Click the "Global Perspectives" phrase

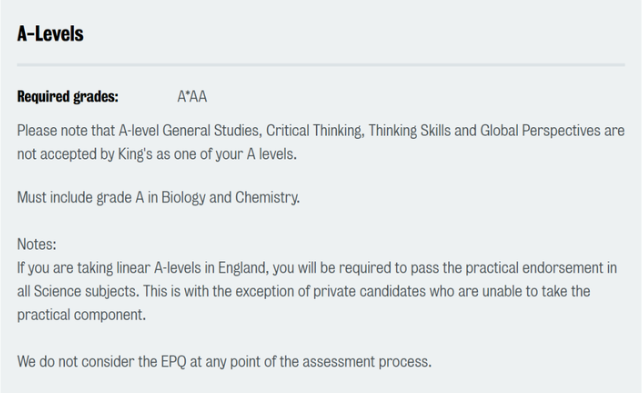coord(540,131)
